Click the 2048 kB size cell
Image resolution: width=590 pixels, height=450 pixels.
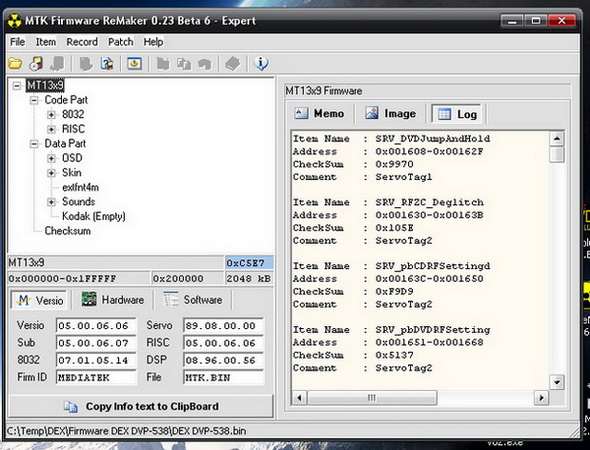[x=249, y=279]
